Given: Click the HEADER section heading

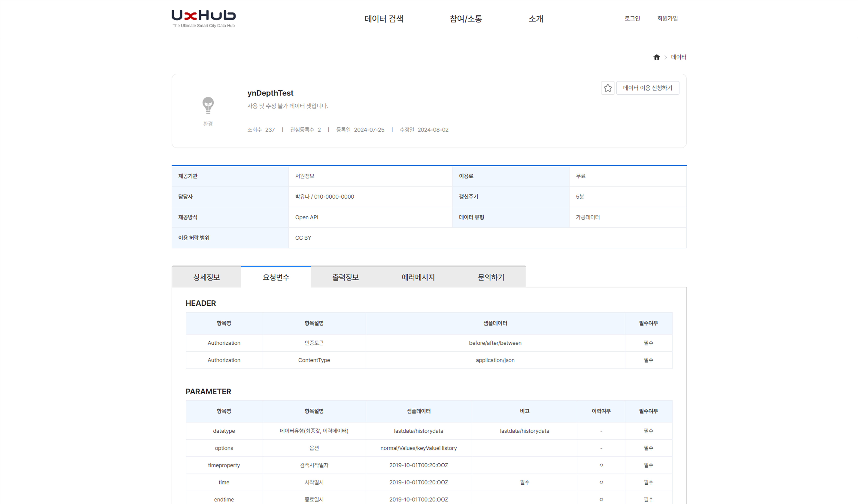Looking at the screenshot, I should [x=201, y=303].
